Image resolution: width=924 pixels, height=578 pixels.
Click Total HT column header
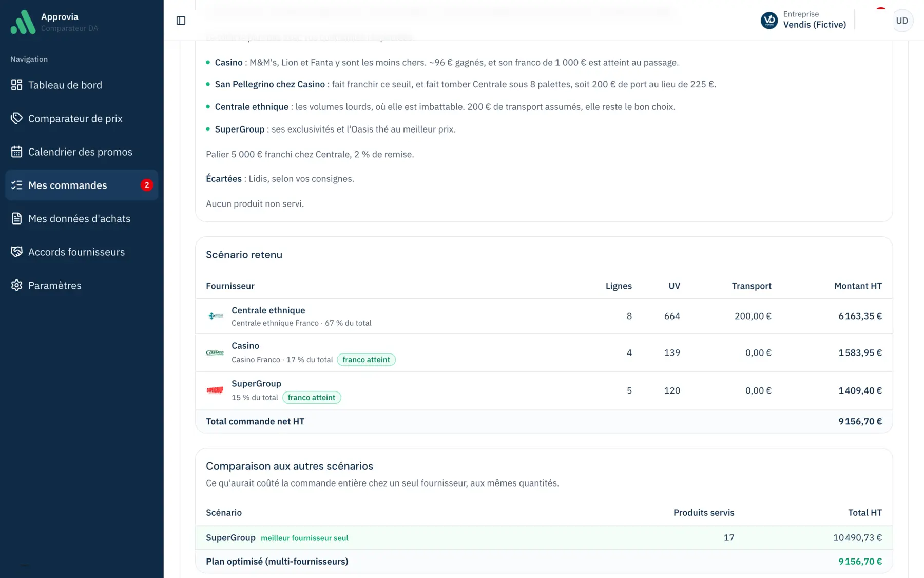coord(865,513)
